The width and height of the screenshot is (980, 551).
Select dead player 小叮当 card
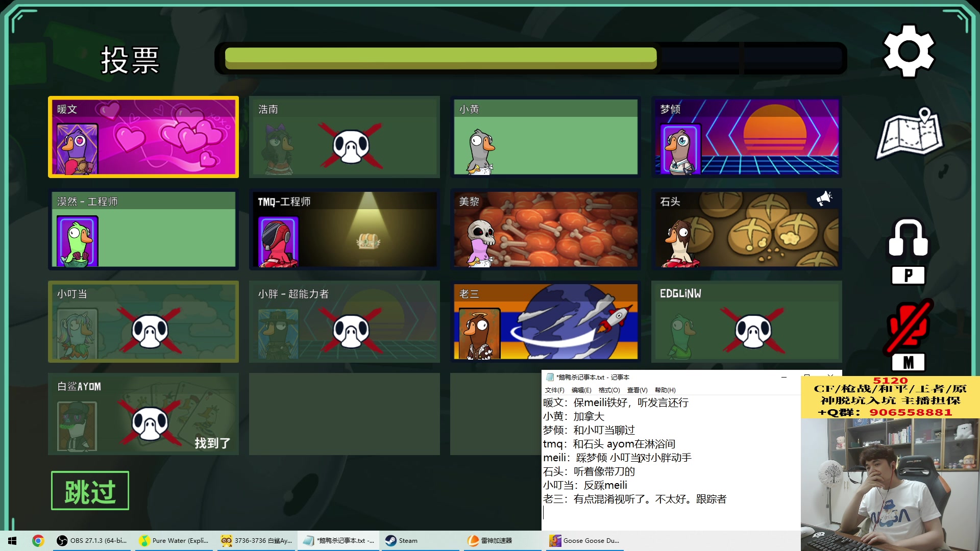tap(143, 321)
